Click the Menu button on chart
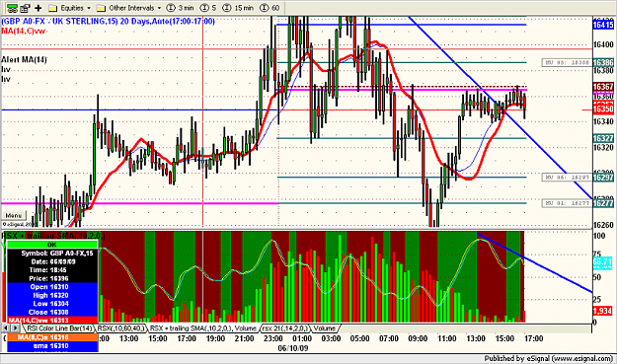The image size is (617, 364). (14, 215)
